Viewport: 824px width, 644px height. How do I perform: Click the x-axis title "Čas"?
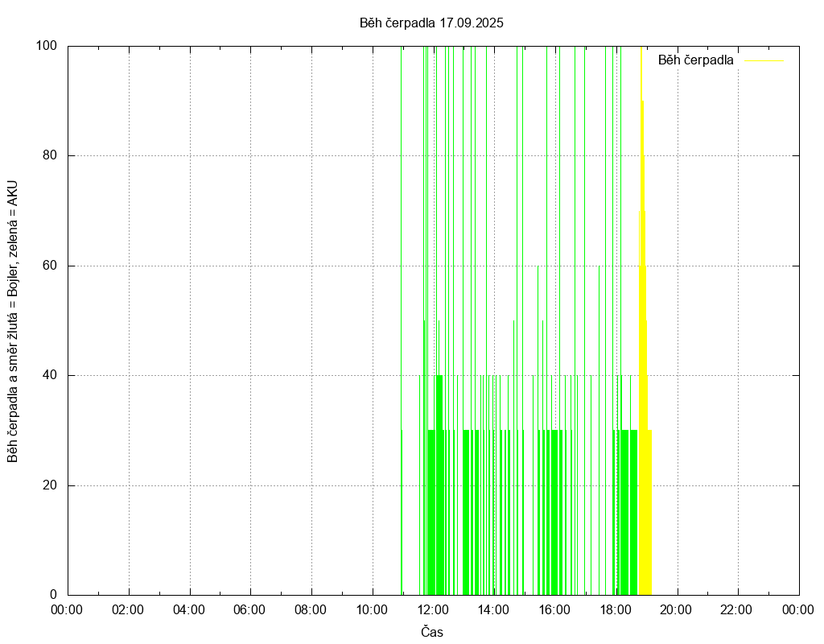[x=431, y=632]
